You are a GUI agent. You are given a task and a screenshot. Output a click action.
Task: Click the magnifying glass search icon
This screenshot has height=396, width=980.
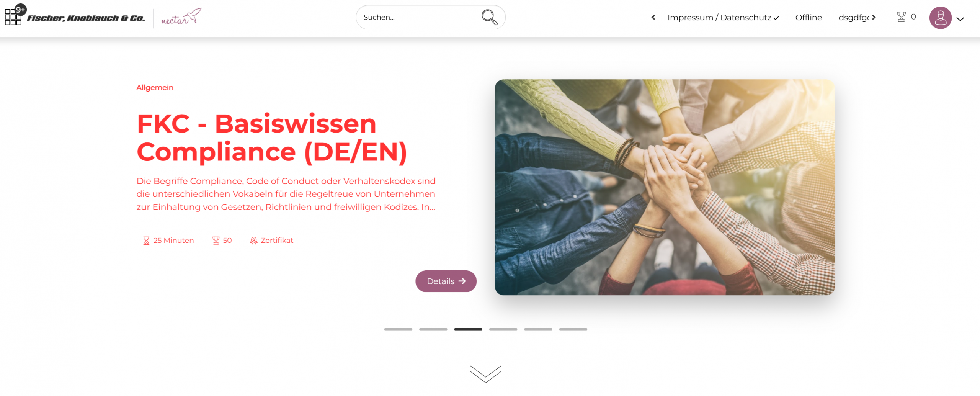489,17
